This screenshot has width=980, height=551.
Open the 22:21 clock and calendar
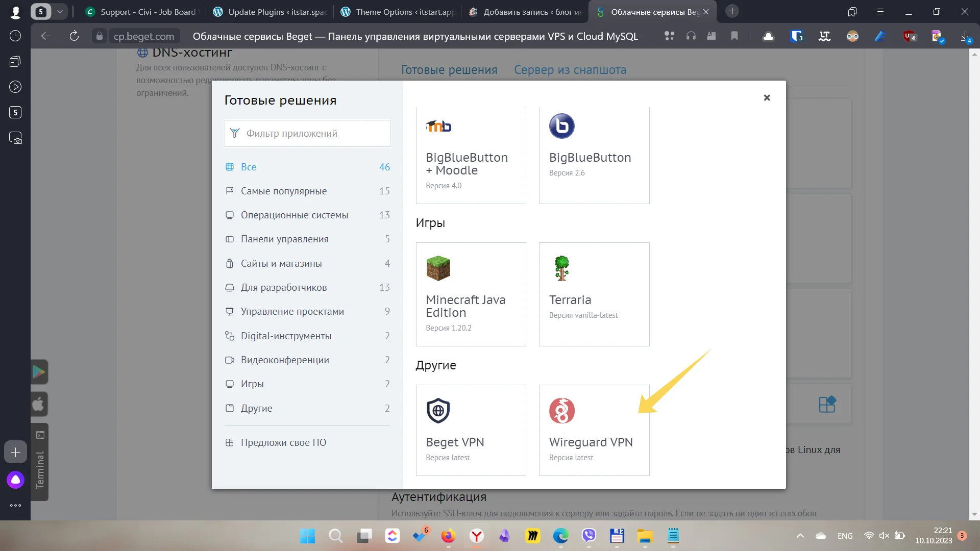[x=934, y=536]
